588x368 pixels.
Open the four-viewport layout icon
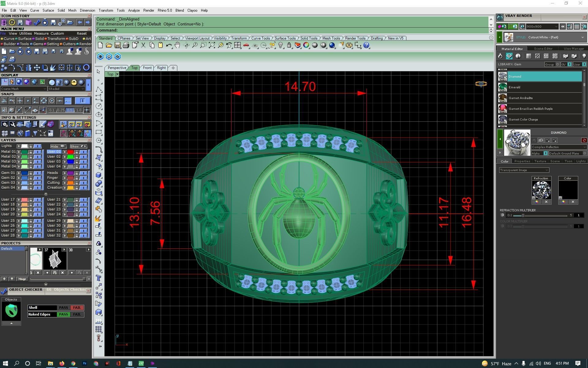(237, 45)
